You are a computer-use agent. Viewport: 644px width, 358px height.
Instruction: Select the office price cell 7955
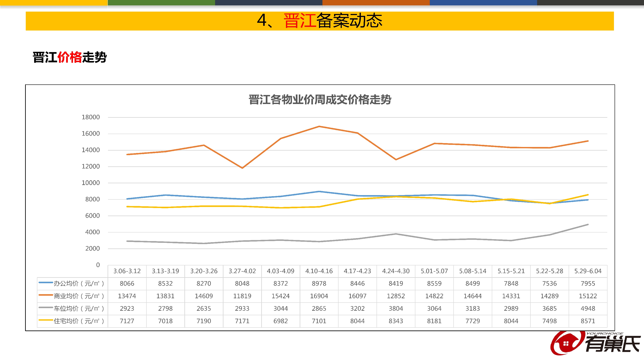pos(588,283)
